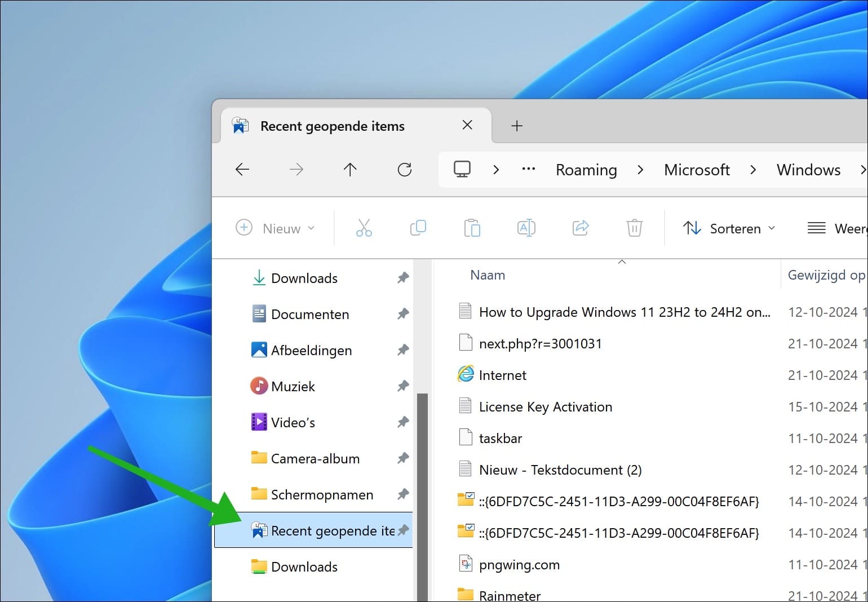The height and width of the screenshot is (602, 868).
Task: Expand chevron after the This PC icon
Action: (x=496, y=170)
